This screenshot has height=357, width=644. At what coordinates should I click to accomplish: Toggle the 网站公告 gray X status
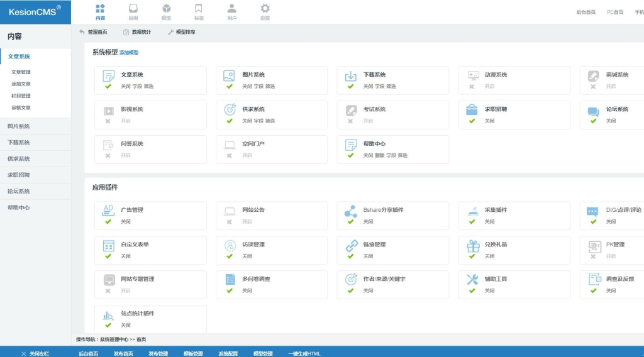(x=229, y=222)
